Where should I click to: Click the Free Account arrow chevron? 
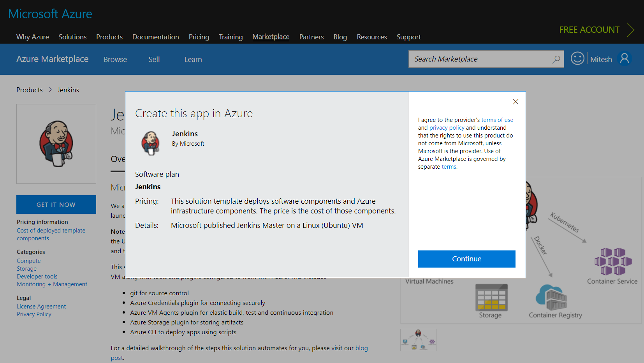[631, 30]
